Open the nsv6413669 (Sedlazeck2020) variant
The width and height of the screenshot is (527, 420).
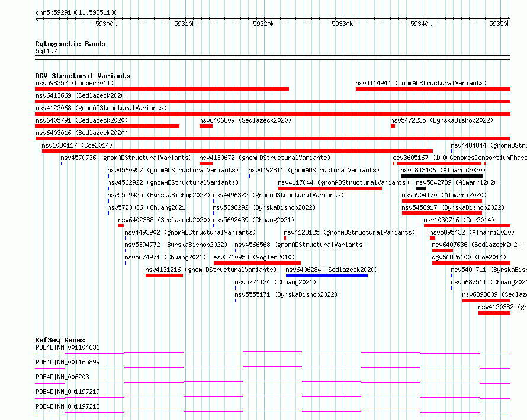tap(272, 101)
